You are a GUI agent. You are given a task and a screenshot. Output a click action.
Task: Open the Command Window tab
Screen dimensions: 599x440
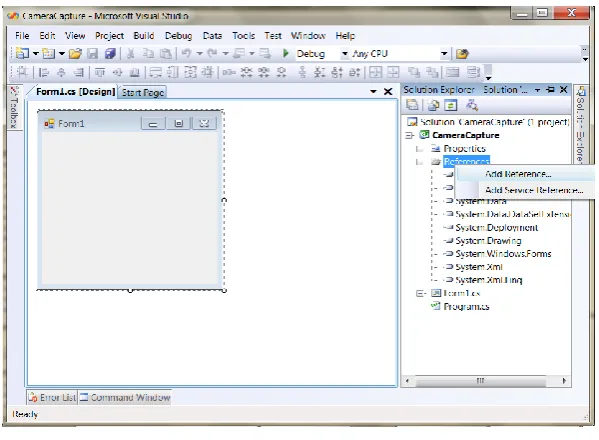(x=125, y=398)
